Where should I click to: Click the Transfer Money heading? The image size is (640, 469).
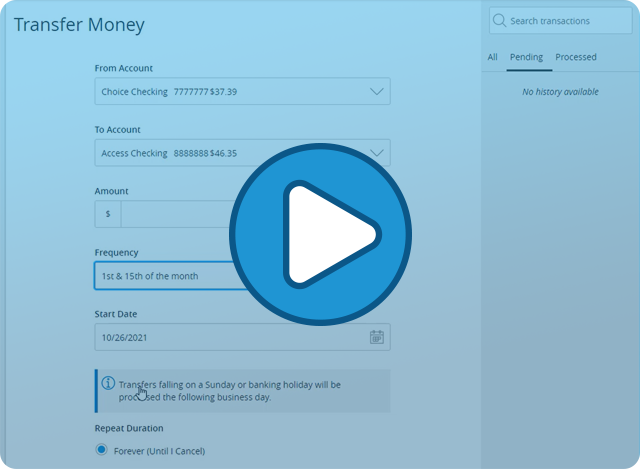[x=79, y=24]
